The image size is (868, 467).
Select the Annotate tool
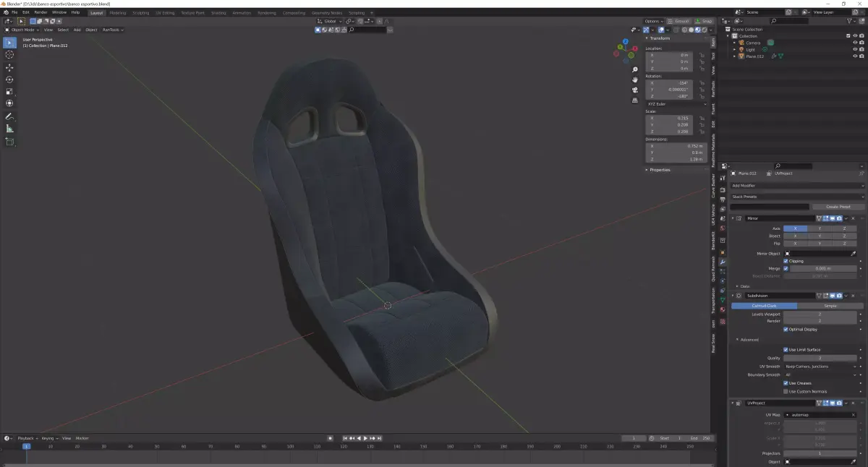coord(9,116)
